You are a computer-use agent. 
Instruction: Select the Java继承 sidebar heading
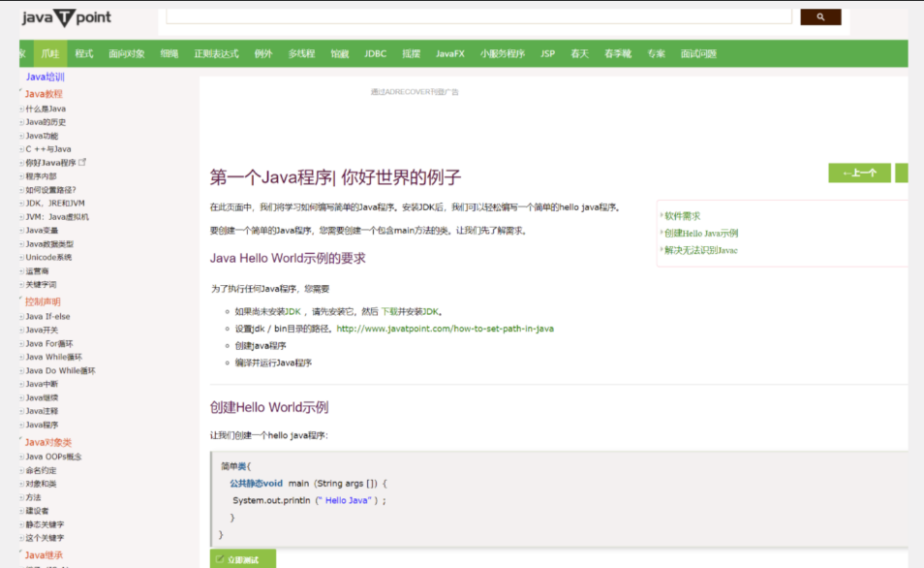[44, 555]
